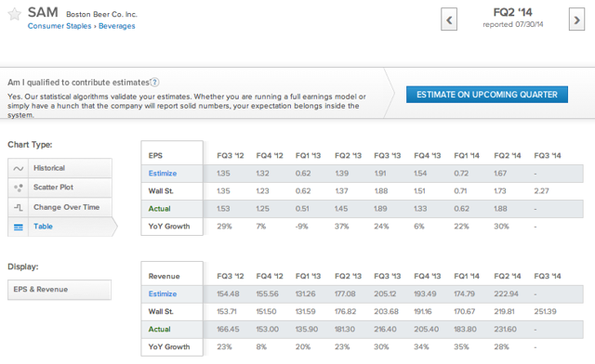Screen dimensions: 595x364
Task: Click Revenue YoY Growth value 35%
Action: pos(461,347)
